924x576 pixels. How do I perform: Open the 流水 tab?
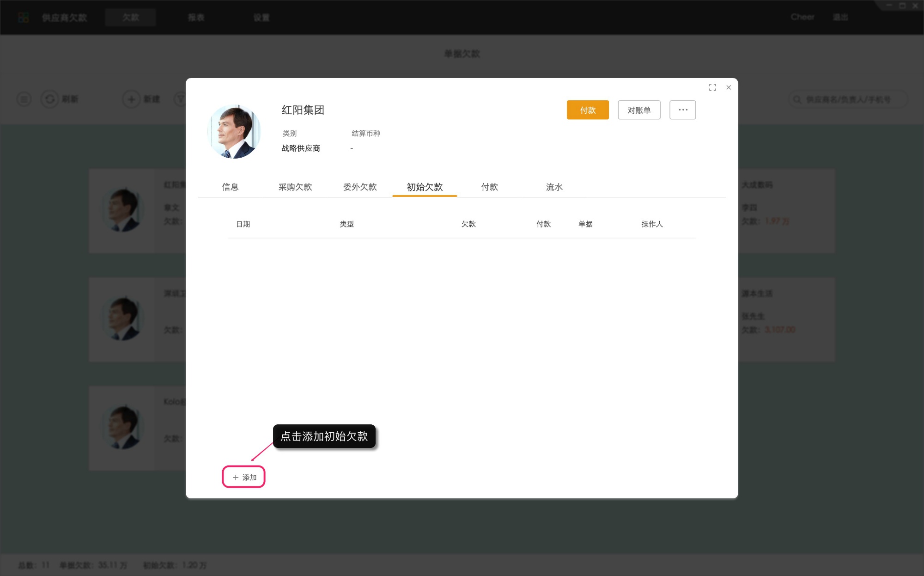[554, 187]
